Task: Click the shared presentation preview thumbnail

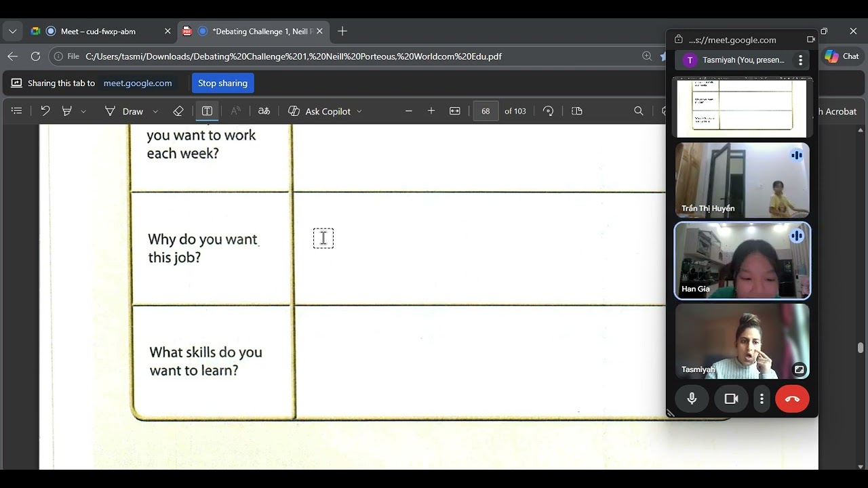Action: click(x=742, y=107)
